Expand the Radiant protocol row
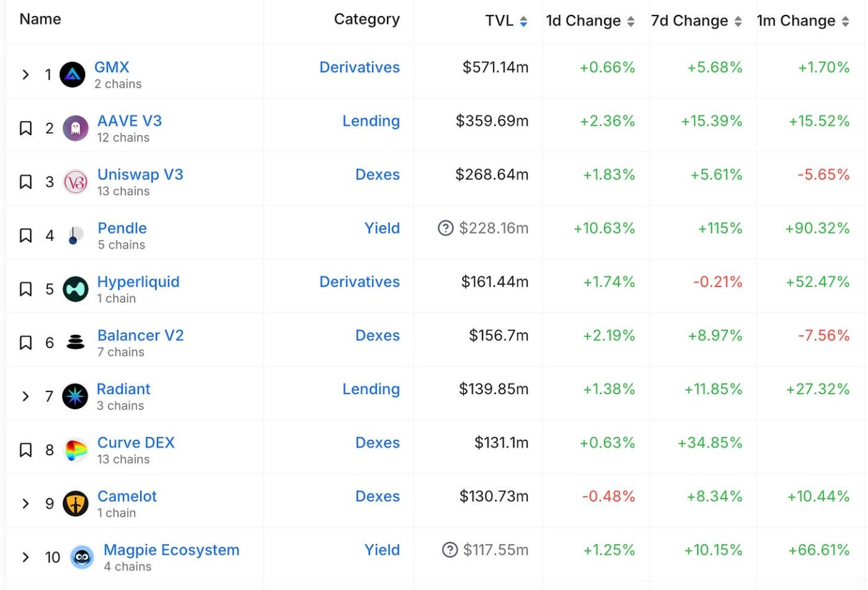The image size is (868, 590). tap(25, 396)
